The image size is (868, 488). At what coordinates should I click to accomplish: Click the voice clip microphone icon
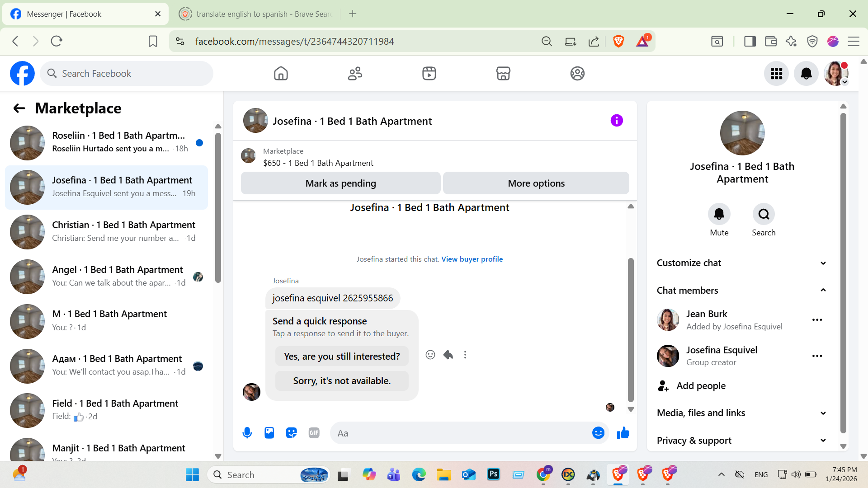(x=247, y=433)
